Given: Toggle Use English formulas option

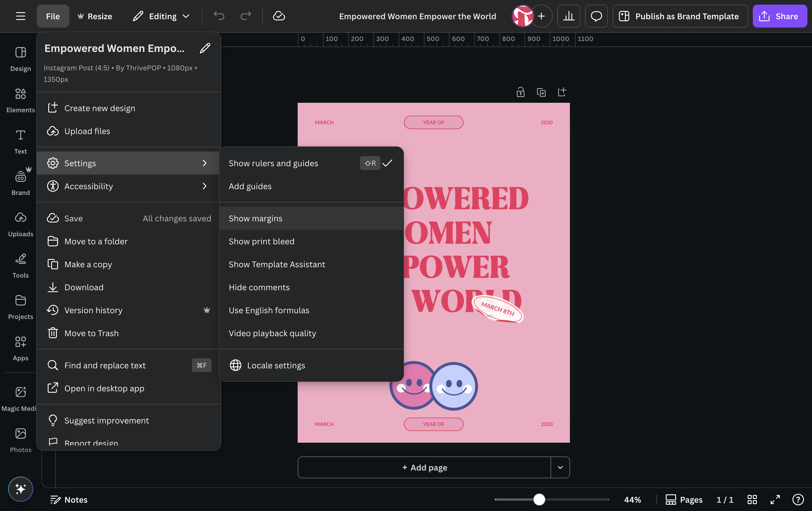Looking at the screenshot, I should point(311,310).
